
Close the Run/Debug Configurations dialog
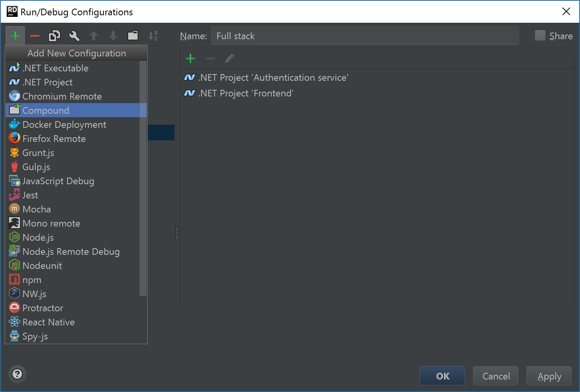coord(566,12)
